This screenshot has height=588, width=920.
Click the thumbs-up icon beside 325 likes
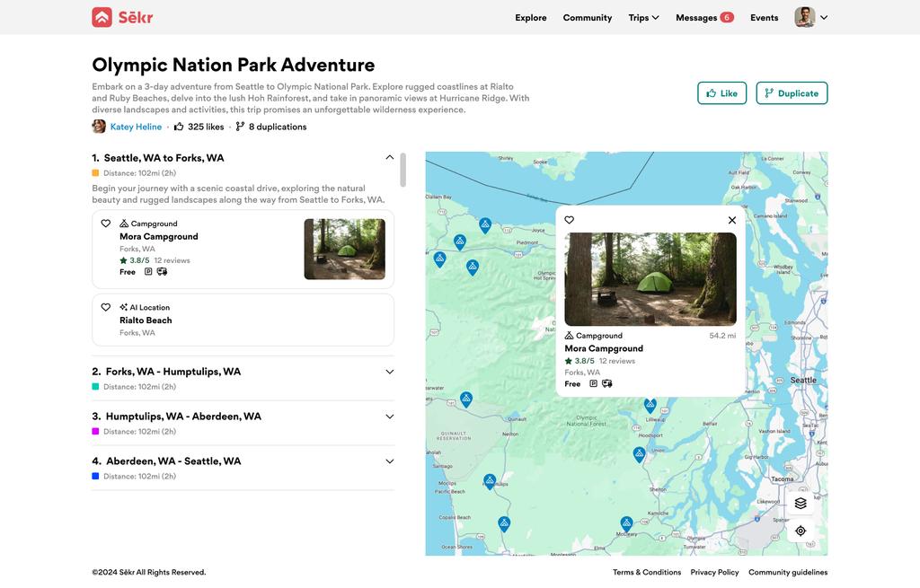pyautogui.click(x=179, y=127)
